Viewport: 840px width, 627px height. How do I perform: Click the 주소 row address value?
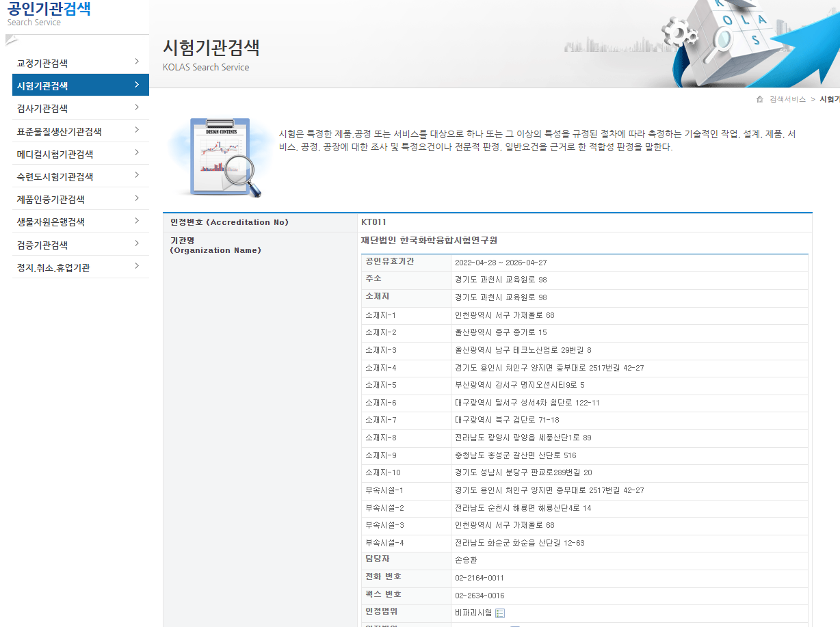coord(501,280)
